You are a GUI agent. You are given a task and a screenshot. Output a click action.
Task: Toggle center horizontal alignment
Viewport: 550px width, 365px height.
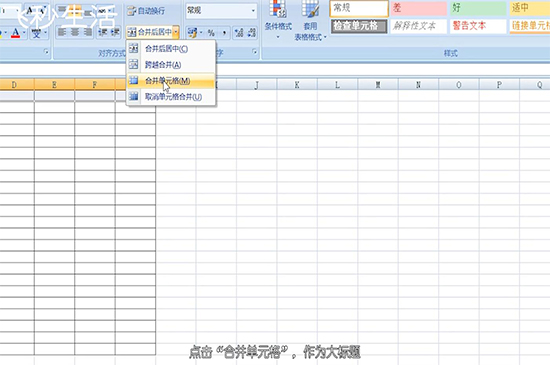[75, 33]
